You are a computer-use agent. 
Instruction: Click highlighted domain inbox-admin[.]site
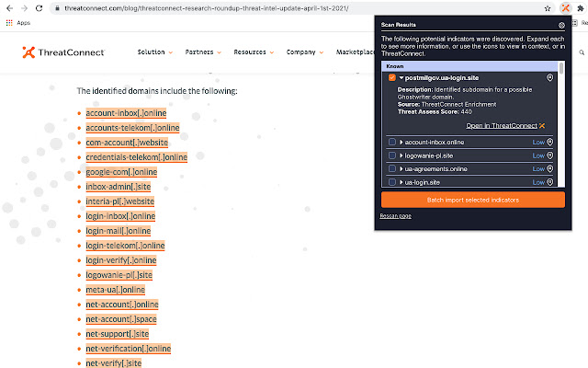point(119,187)
